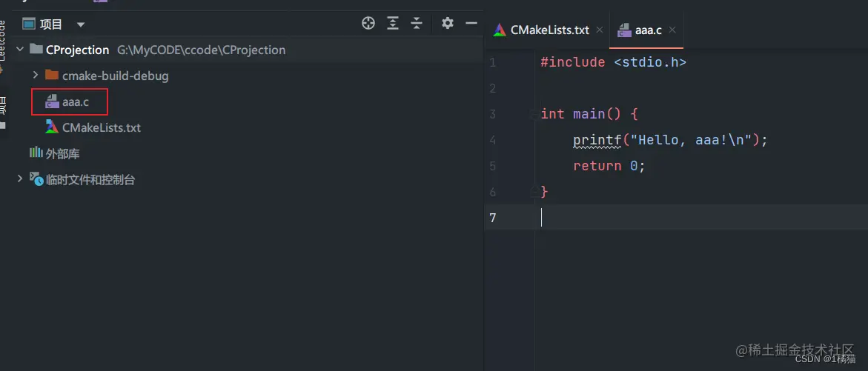Click the C file icon beside aaa.c in tree

click(52, 101)
